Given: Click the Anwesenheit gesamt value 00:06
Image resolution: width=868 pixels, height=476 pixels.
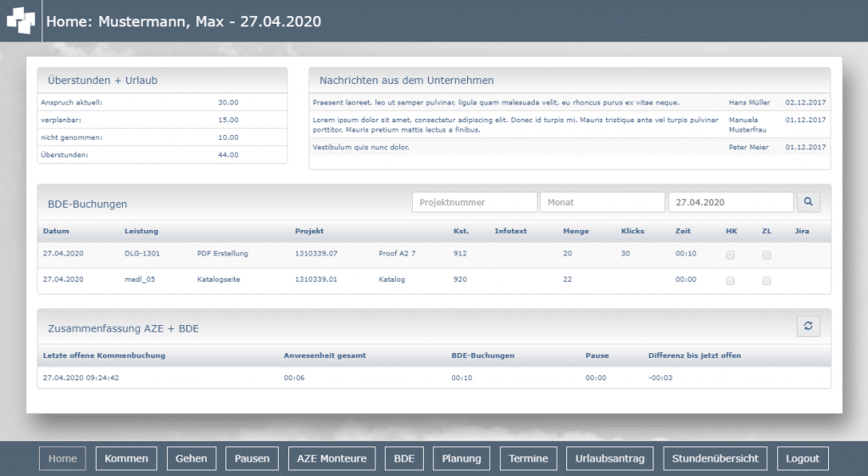Looking at the screenshot, I should [x=294, y=378].
